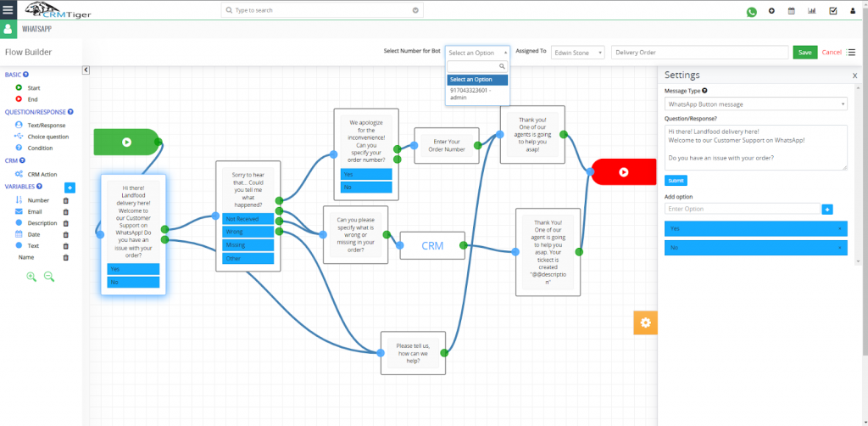Image resolution: width=868 pixels, height=426 pixels.
Task: Select the Choice question item
Action: [42, 137]
